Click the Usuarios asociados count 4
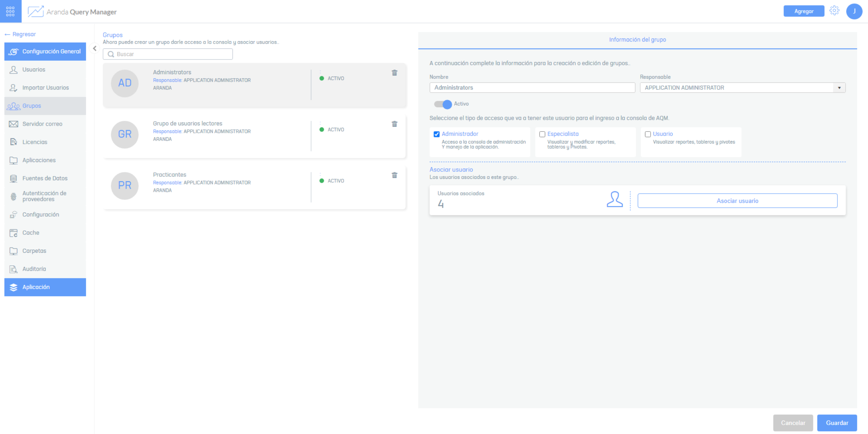The width and height of the screenshot is (868, 434). click(441, 204)
